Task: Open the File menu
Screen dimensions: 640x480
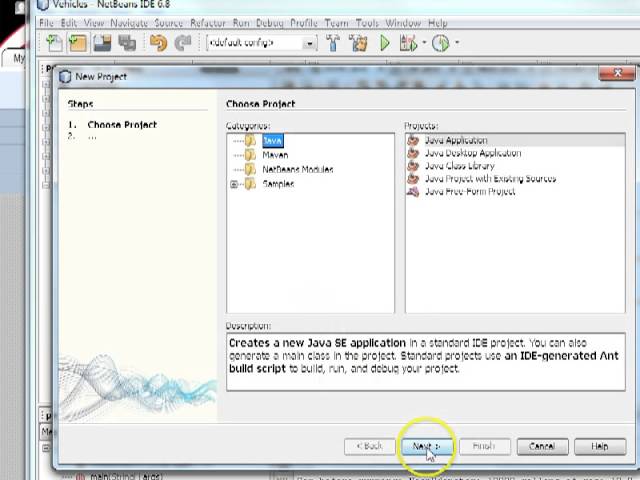Action: 46,23
